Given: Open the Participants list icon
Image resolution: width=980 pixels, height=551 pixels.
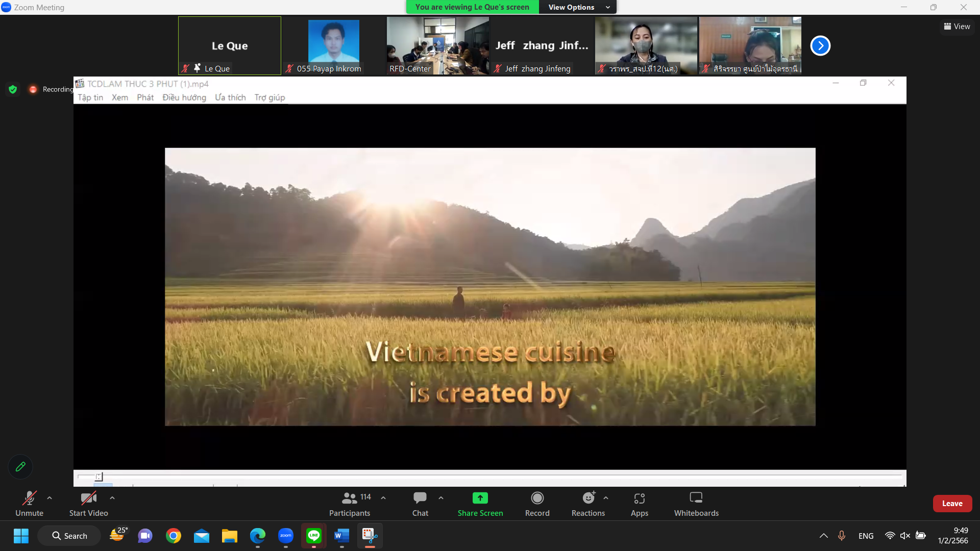Looking at the screenshot, I should tap(350, 498).
